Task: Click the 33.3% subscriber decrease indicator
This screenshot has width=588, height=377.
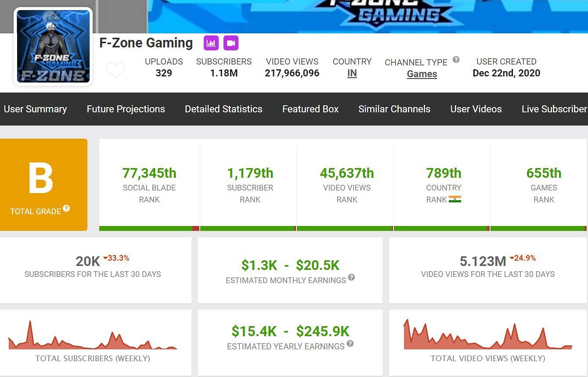Action: point(116,258)
